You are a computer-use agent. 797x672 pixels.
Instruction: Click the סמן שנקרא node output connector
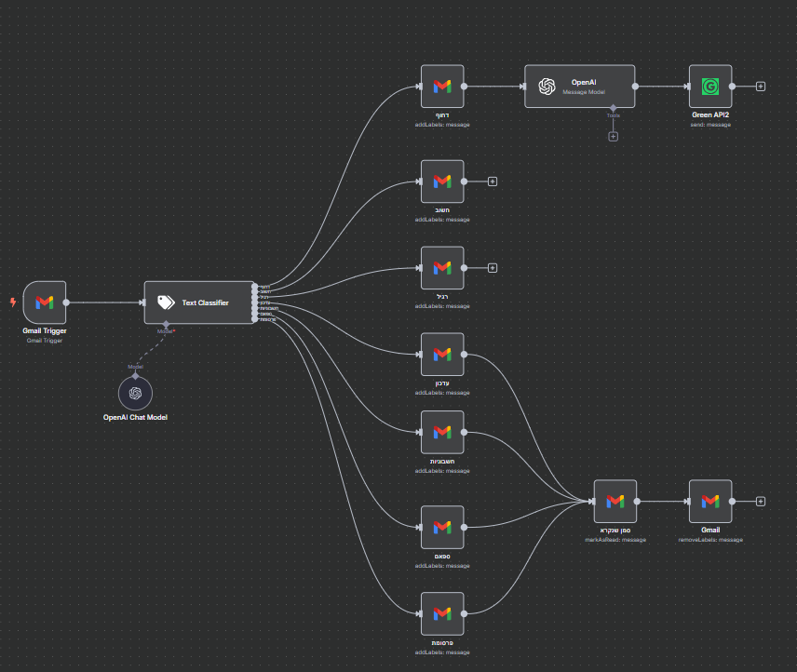point(637,502)
